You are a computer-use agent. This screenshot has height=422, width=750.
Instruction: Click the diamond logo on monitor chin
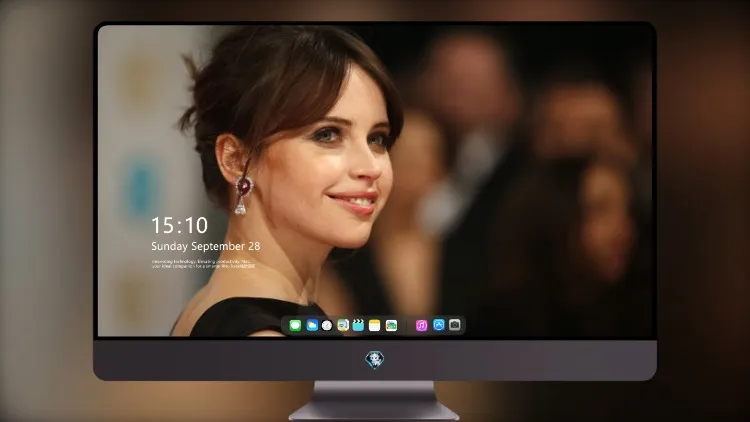tap(375, 360)
